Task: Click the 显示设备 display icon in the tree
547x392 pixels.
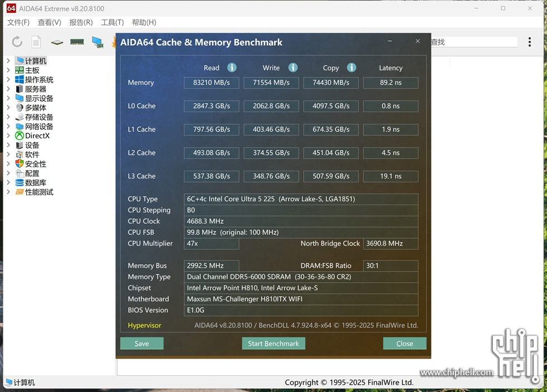Action: (x=20, y=98)
